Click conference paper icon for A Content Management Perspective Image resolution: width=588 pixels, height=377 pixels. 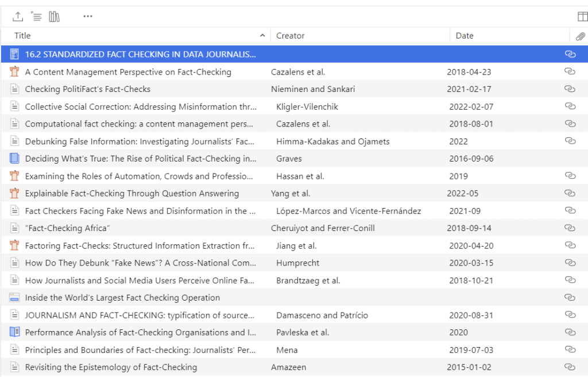[x=14, y=71]
